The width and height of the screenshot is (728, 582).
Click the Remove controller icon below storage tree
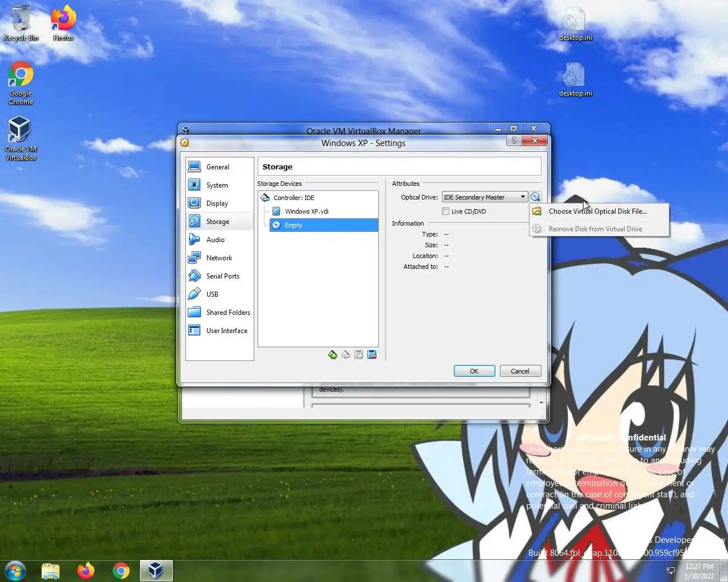click(346, 355)
